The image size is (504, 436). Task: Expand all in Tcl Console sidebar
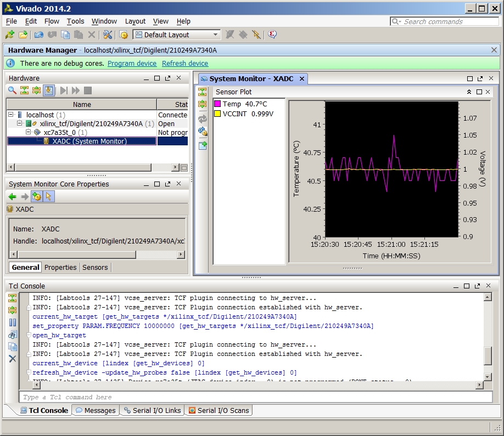[x=13, y=310]
